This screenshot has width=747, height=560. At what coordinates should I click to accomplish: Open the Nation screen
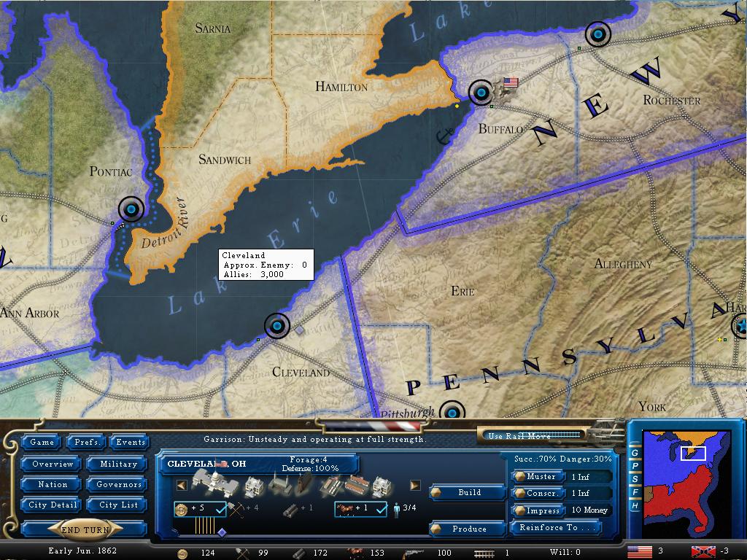(53, 484)
